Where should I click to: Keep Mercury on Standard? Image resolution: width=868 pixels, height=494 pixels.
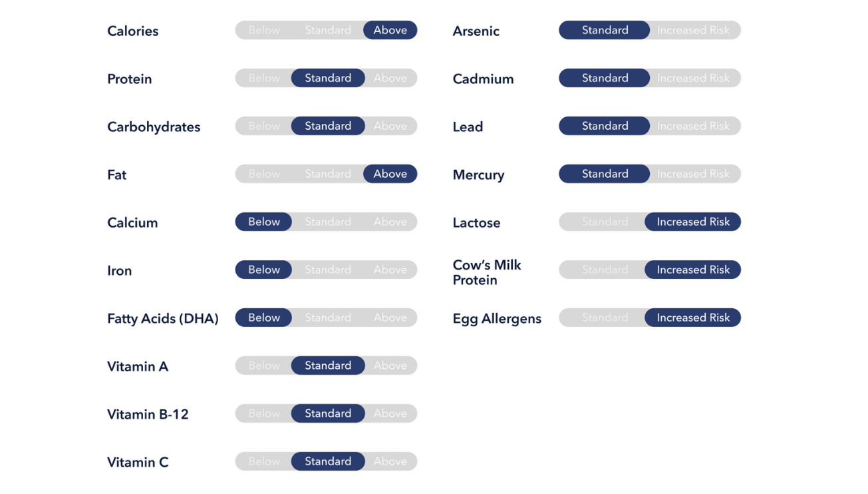605,174
